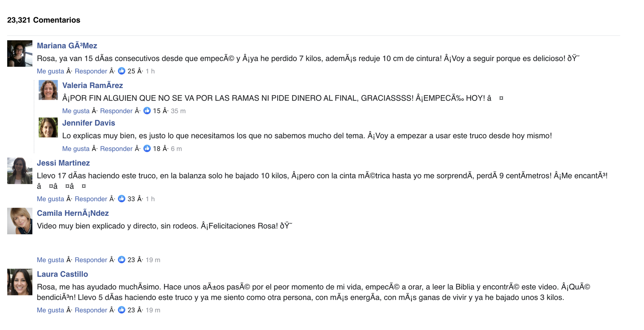
Task: Click the like thumb icon on Jennifer Davis's reply
Action: (x=147, y=148)
